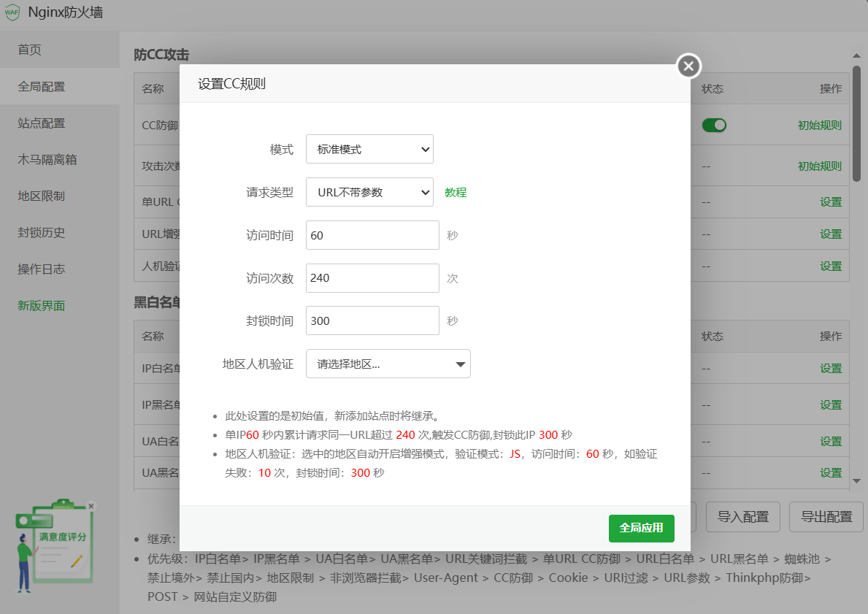868x614 pixels.
Task: Open 封锁历史 in sidebar
Action: pos(60,233)
